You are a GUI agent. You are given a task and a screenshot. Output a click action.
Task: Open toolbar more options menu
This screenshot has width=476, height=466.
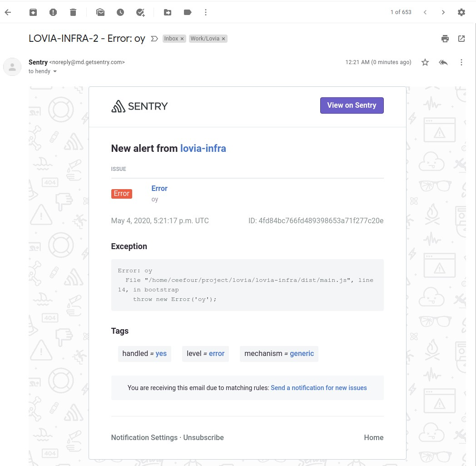(206, 12)
